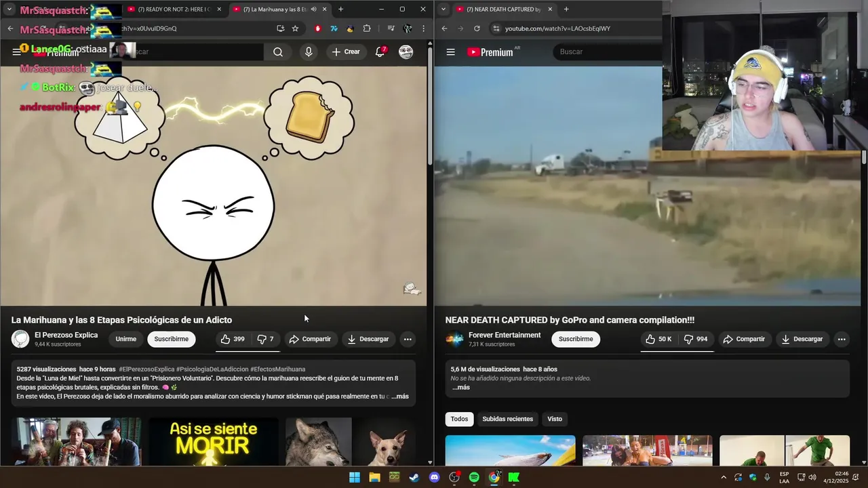
Task: Select the Visto filter chip
Action: pos(555,419)
